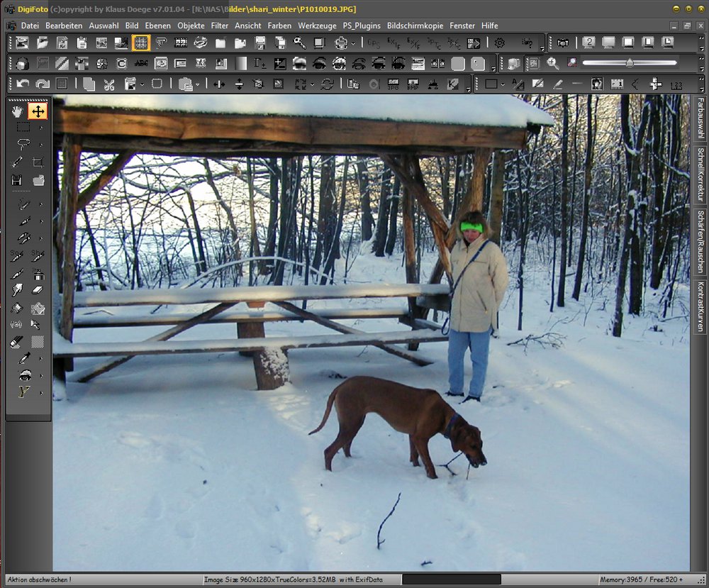This screenshot has width=709, height=588.
Task: Select the Hand pan tool
Action: click(18, 111)
